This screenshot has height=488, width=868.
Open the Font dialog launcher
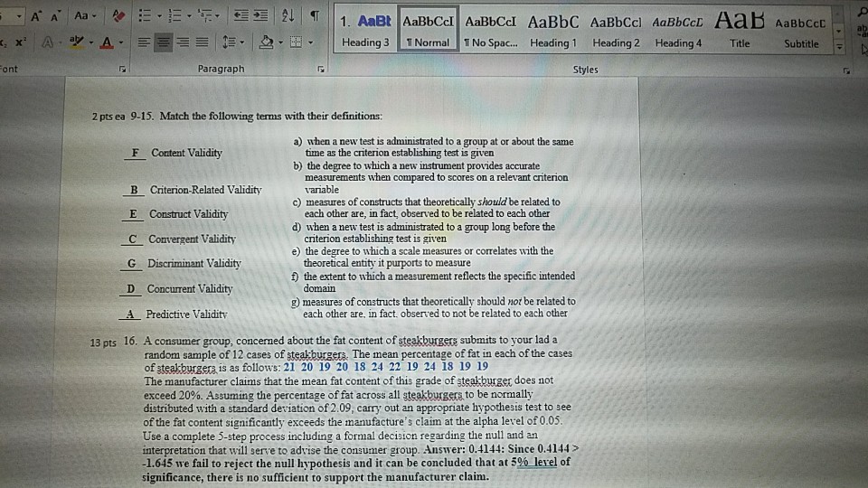pos(122,70)
